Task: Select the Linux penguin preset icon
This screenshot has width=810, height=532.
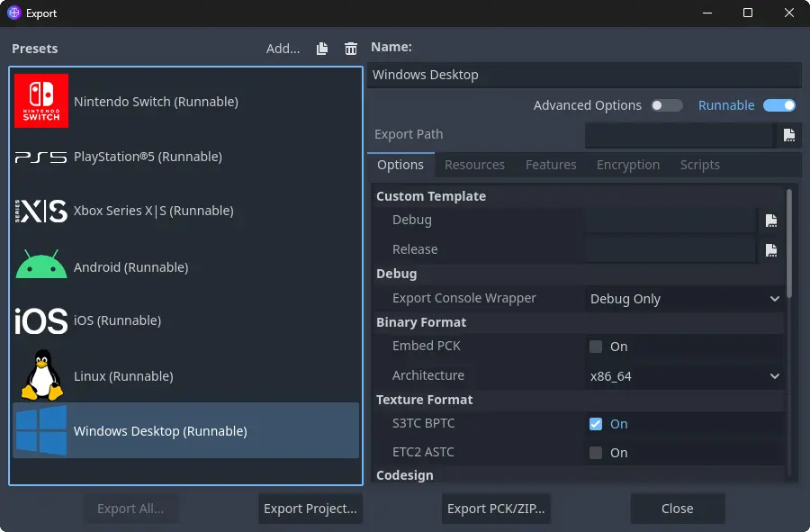Action: click(x=41, y=375)
